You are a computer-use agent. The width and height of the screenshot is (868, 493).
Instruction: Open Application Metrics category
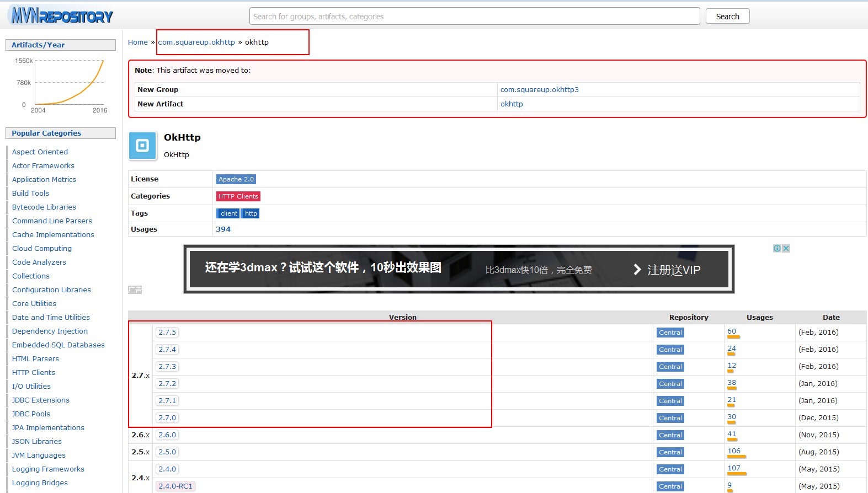coord(44,180)
